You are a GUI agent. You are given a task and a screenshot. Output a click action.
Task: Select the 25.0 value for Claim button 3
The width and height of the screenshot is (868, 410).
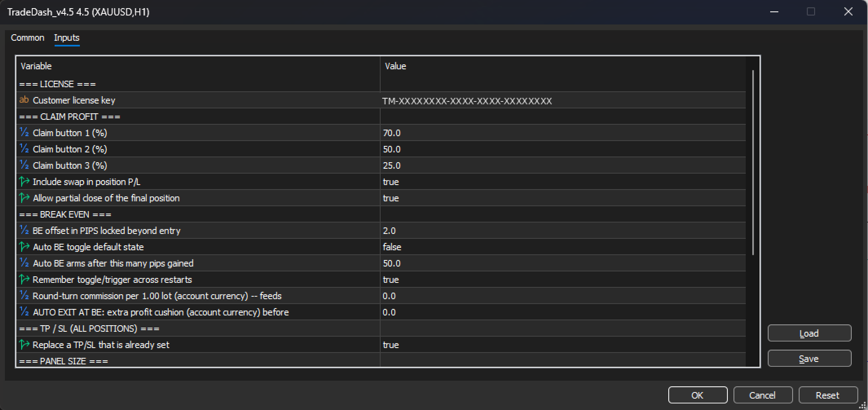(x=563, y=165)
